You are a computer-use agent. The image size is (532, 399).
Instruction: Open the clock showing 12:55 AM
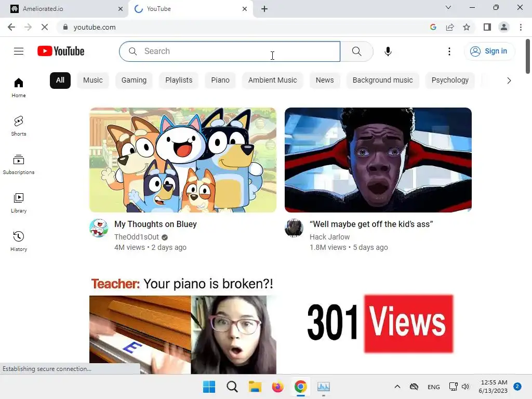click(494, 387)
